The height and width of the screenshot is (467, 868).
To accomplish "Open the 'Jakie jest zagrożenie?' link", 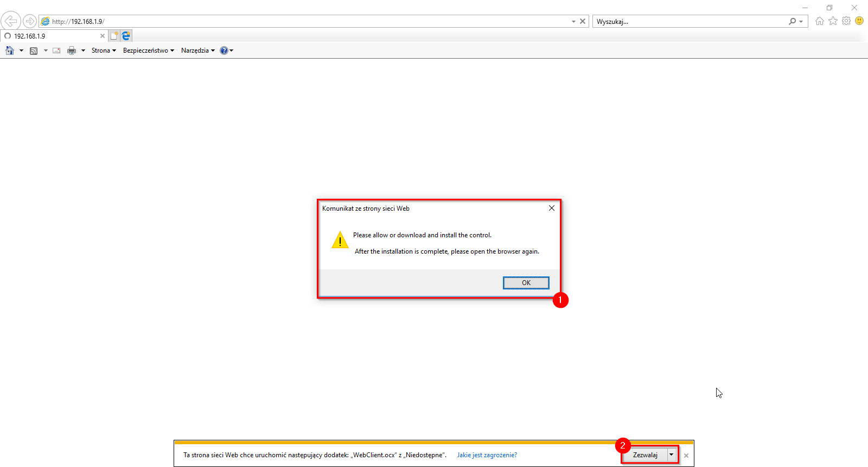I will click(x=487, y=455).
